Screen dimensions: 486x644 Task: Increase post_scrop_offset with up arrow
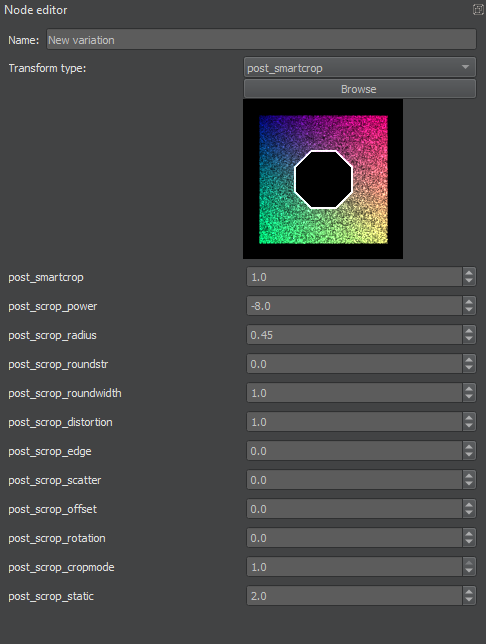pyautogui.click(x=469, y=504)
